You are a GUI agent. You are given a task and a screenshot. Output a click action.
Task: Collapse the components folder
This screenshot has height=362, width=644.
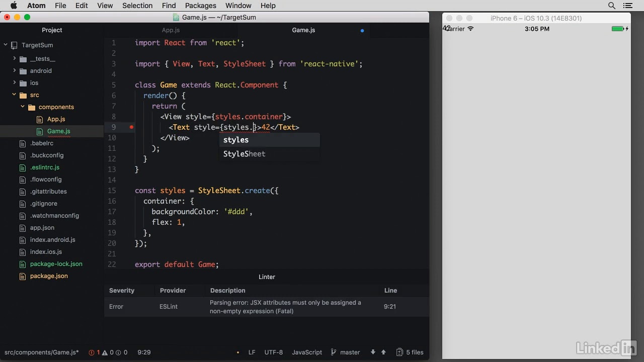pos(23,107)
